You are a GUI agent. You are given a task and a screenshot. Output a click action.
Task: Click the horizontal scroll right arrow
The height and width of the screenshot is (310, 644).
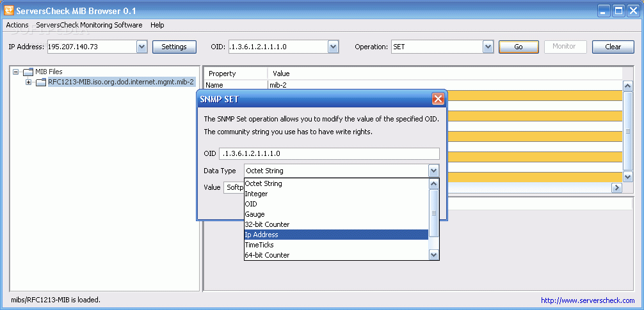[617, 188]
